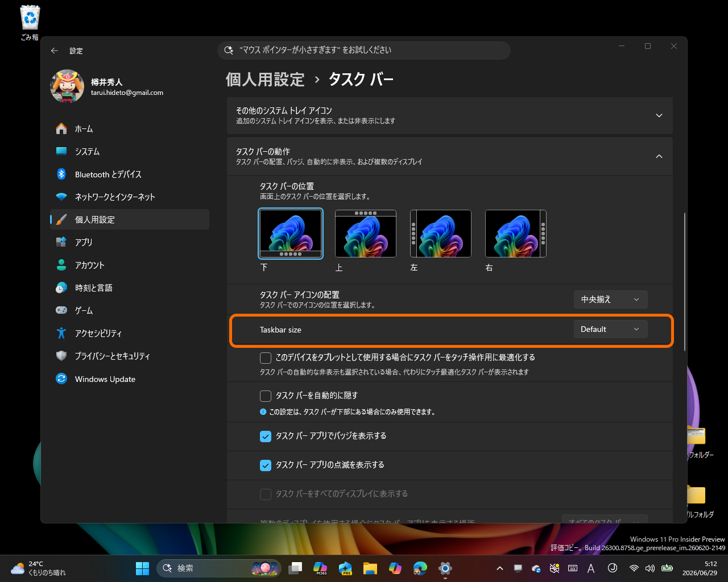The width and height of the screenshot is (728, 582).
Task: Click the taskbar 検索 search box
Action: click(219, 568)
